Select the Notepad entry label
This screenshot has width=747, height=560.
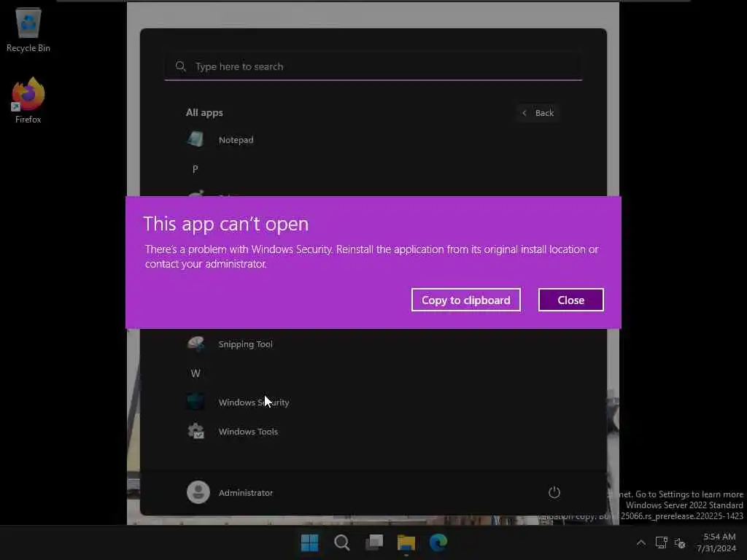(x=236, y=140)
